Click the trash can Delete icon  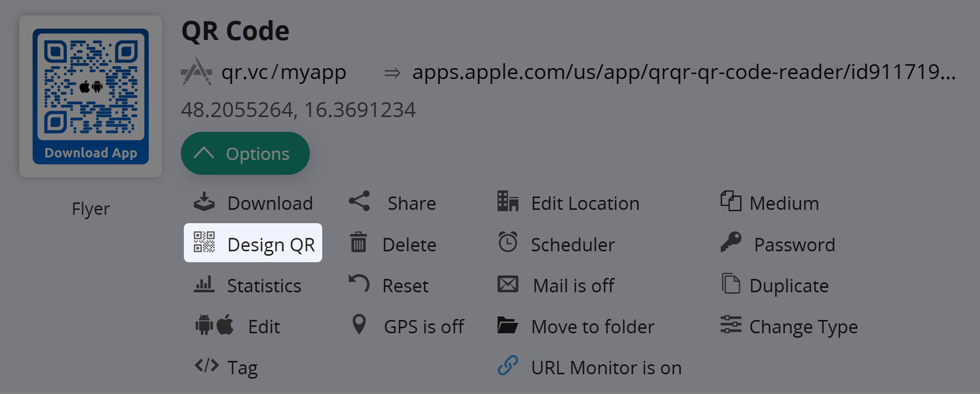click(358, 243)
